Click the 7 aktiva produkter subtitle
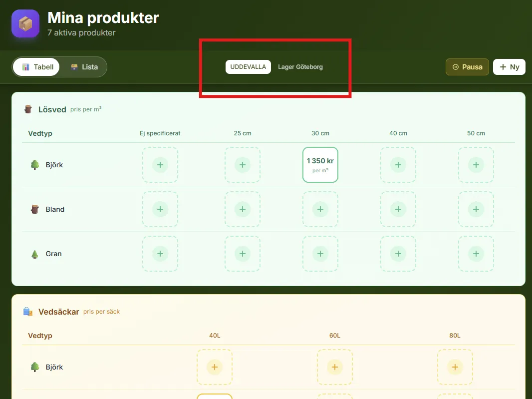532x399 pixels. 81,32
